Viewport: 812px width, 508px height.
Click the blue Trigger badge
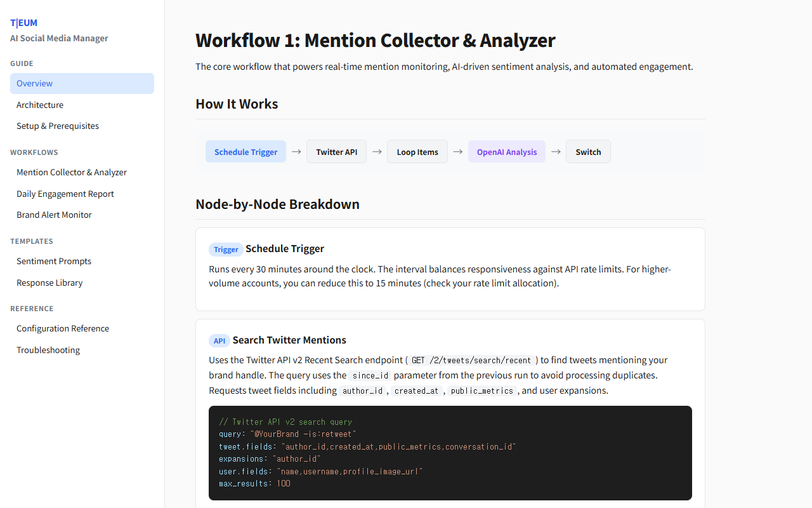(226, 249)
